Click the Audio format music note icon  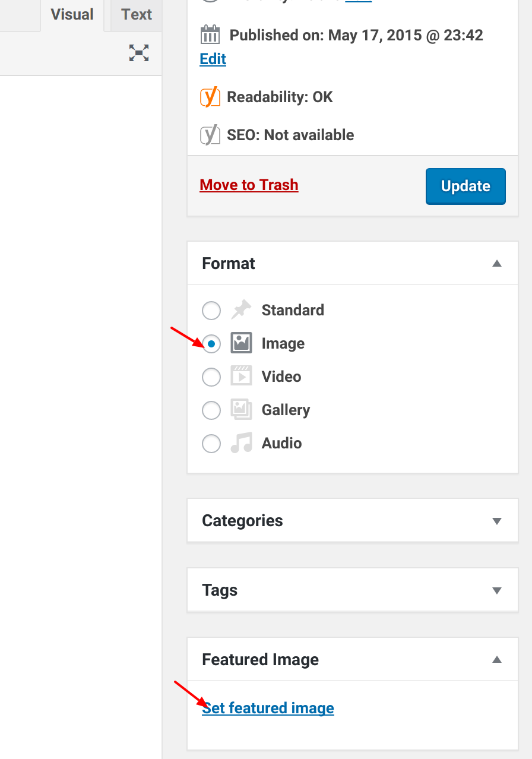241,443
